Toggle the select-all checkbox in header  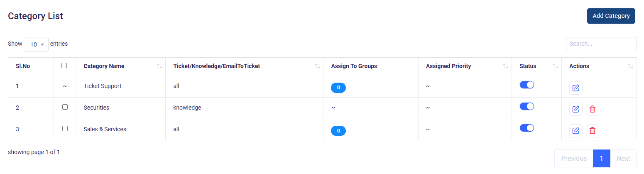click(x=64, y=66)
